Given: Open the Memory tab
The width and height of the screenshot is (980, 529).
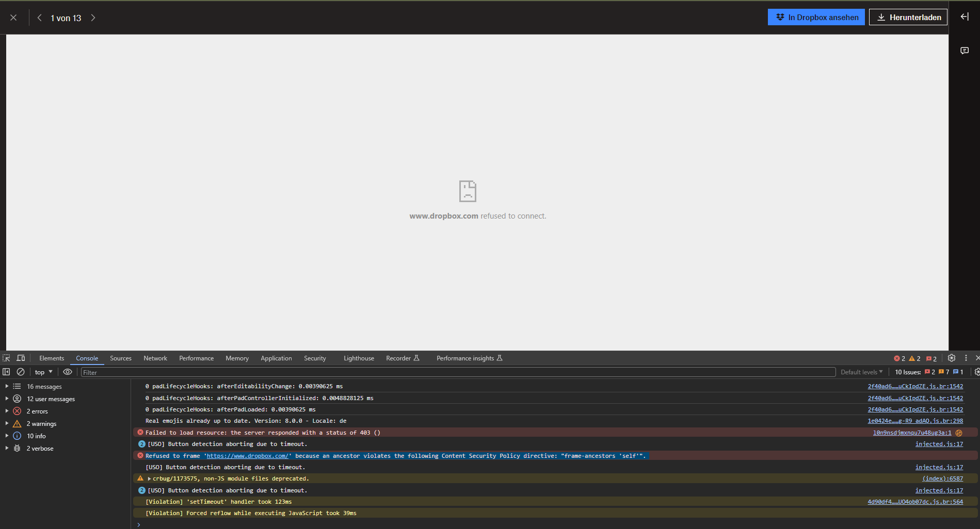Looking at the screenshot, I should point(237,358).
